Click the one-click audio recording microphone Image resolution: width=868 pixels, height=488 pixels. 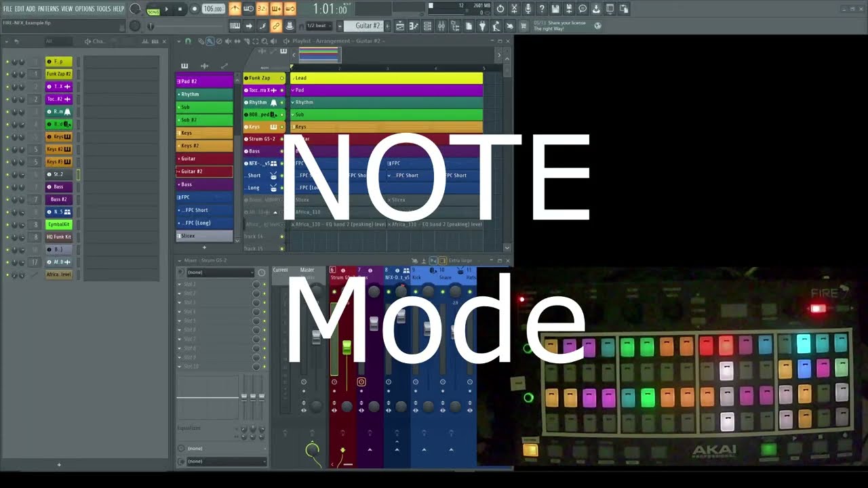[528, 9]
